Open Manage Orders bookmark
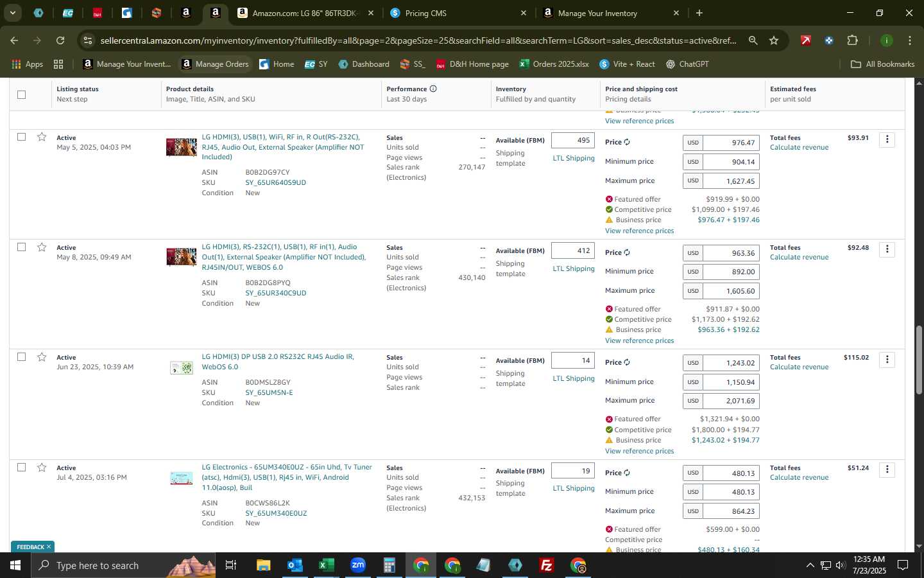The width and height of the screenshot is (924, 578). (x=215, y=64)
